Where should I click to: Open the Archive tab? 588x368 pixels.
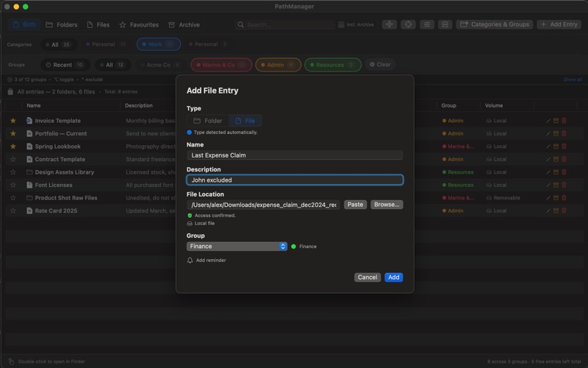pyautogui.click(x=184, y=25)
